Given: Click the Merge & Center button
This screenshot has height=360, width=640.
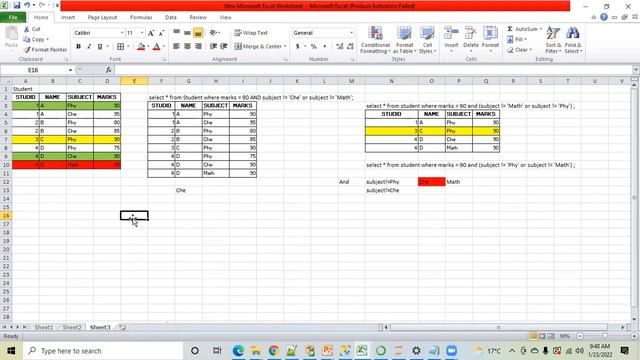Looking at the screenshot, I should [x=260, y=46].
